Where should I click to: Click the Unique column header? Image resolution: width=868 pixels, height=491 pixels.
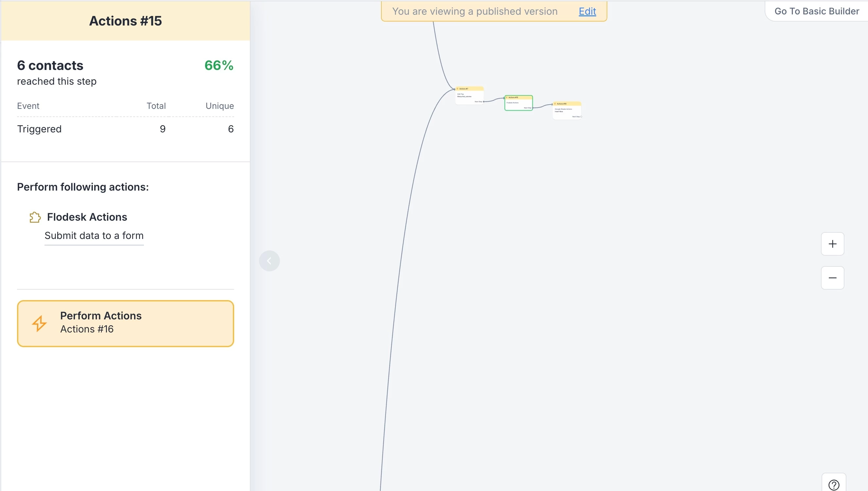pyautogui.click(x=219, y=106)
